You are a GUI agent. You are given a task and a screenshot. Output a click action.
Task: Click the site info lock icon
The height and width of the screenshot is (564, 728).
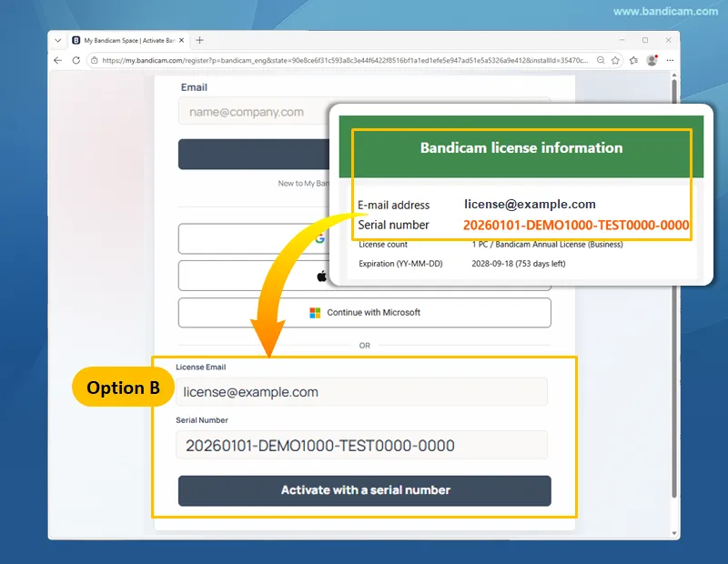(x=95, y=60)
